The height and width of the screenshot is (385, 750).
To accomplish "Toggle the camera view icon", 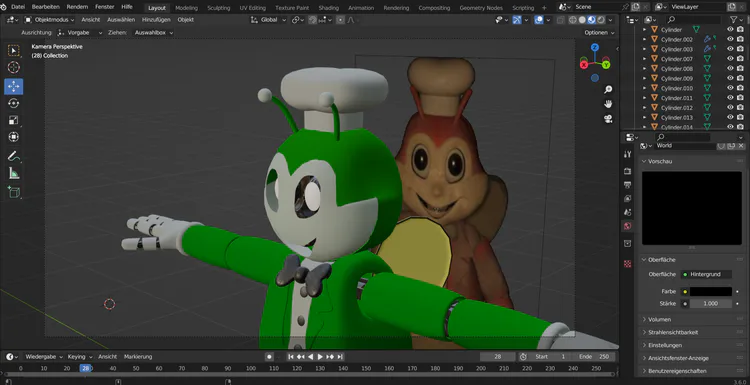I will 608,119.
